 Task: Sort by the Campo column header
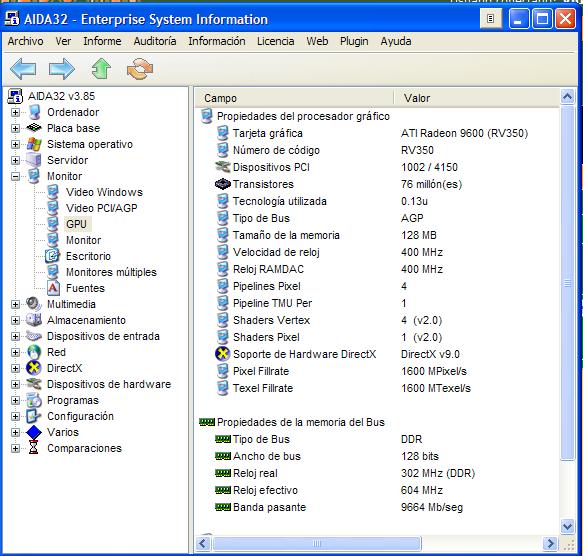294,98
